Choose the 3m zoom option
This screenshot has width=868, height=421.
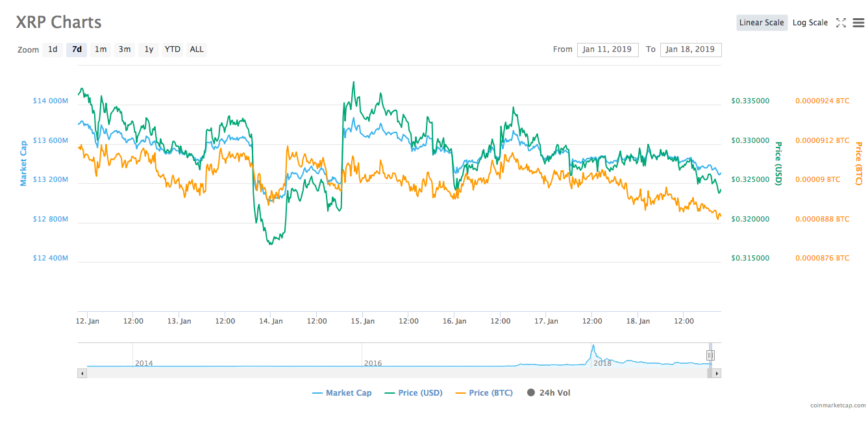[x=125, y=49]
